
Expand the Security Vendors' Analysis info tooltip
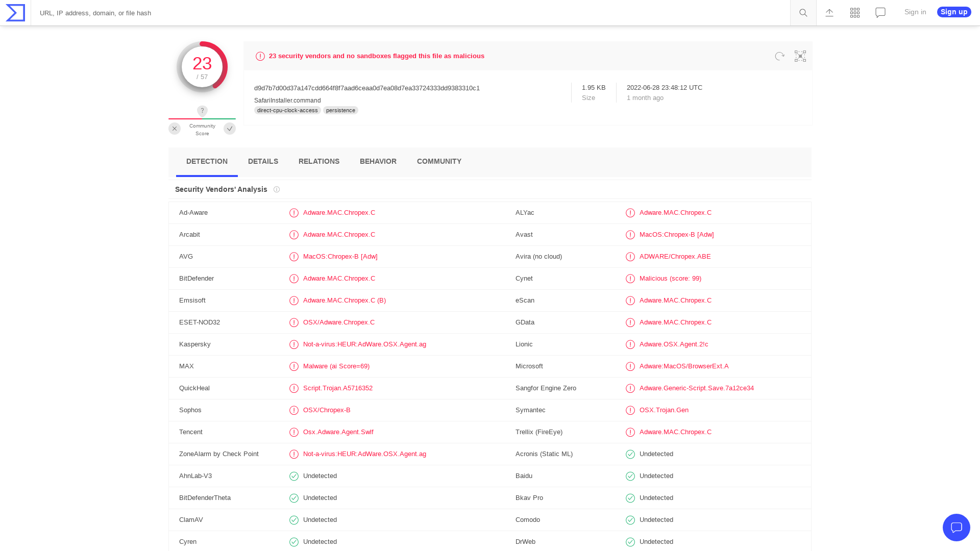[x=276, y=189]
